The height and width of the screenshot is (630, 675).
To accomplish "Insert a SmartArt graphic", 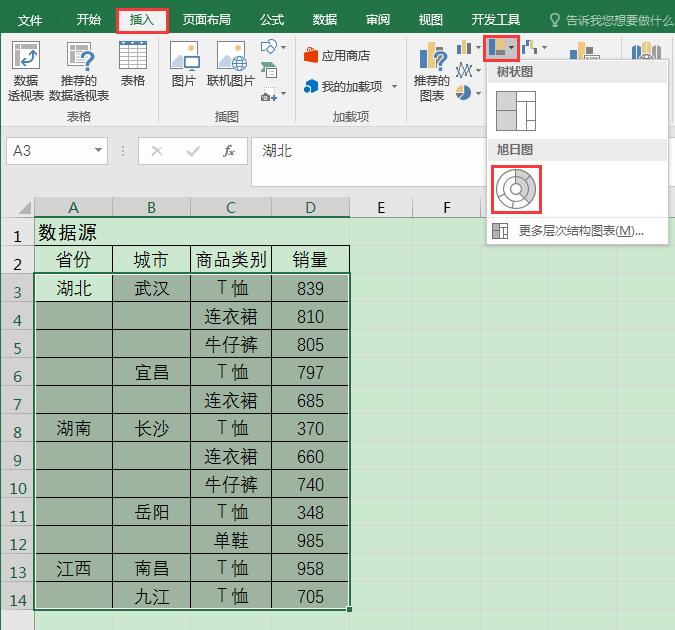I will [269, 70].
